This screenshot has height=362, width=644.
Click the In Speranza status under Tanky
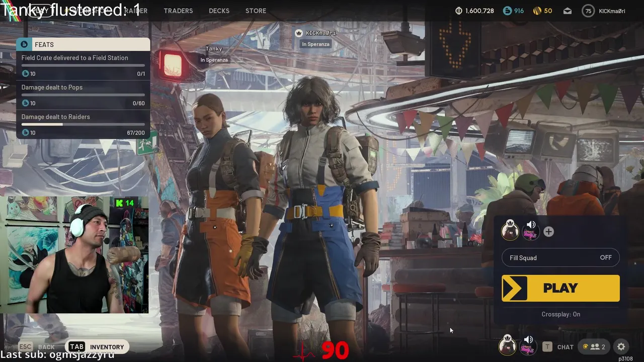point(214,60)
